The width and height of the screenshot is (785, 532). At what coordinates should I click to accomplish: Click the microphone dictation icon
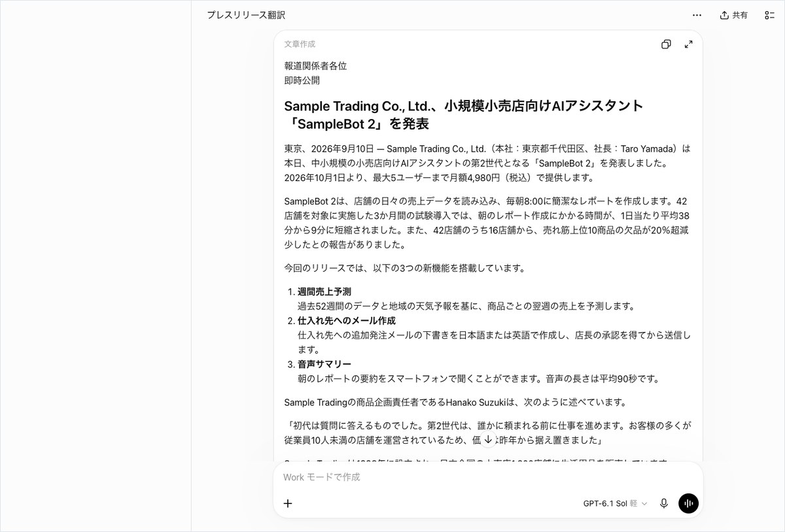pyautogui.click(x=664, y=503)
